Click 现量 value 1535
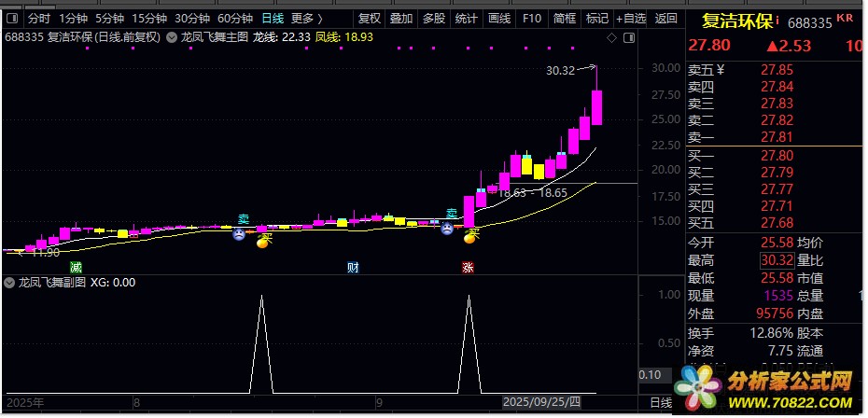 [779, 296]
